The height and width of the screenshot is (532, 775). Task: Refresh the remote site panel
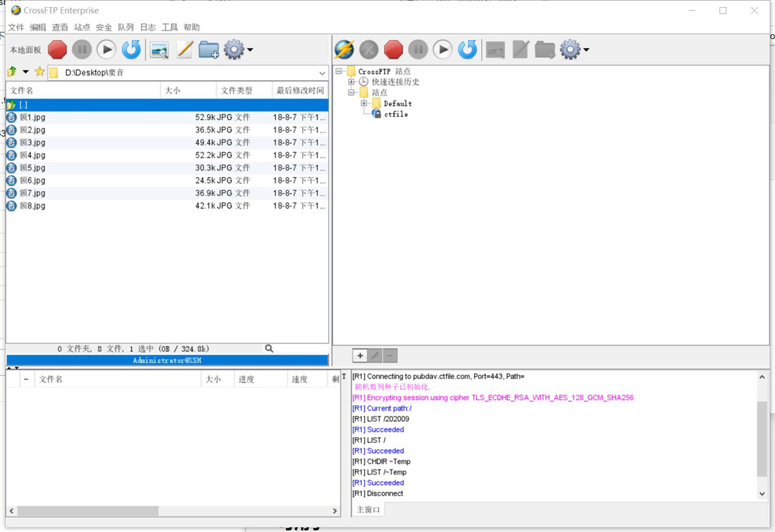click(467, 50)
